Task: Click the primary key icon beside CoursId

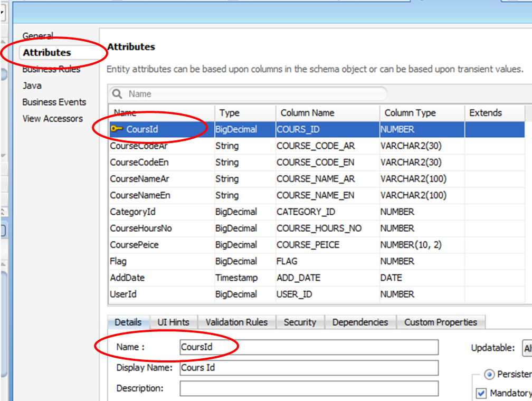Action: click(117, 129)
